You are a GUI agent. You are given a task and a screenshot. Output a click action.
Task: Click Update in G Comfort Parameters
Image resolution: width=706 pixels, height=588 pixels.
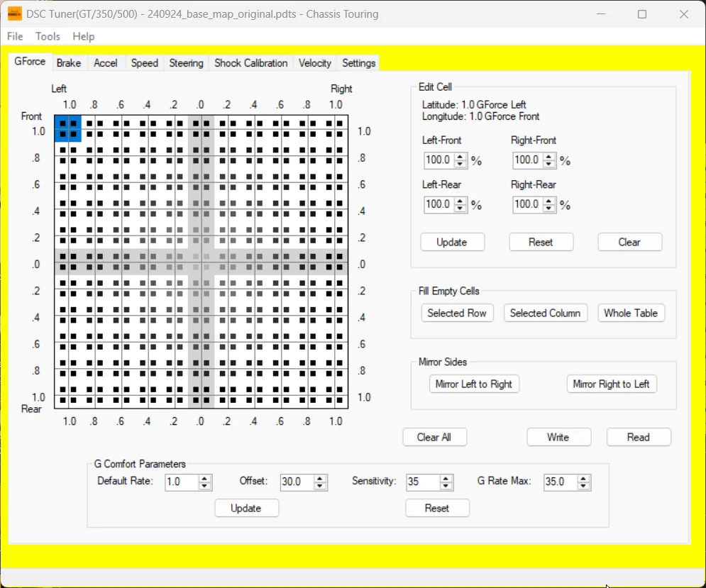coord(246,509)
